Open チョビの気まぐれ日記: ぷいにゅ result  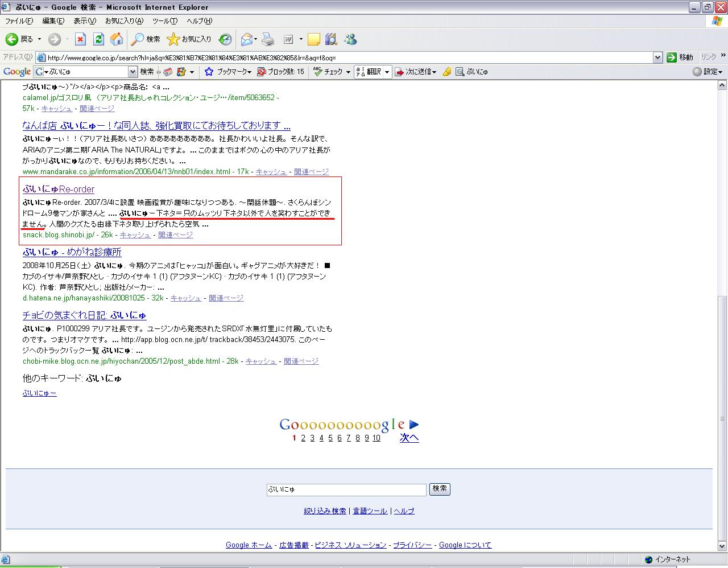[x=85, y=315]
